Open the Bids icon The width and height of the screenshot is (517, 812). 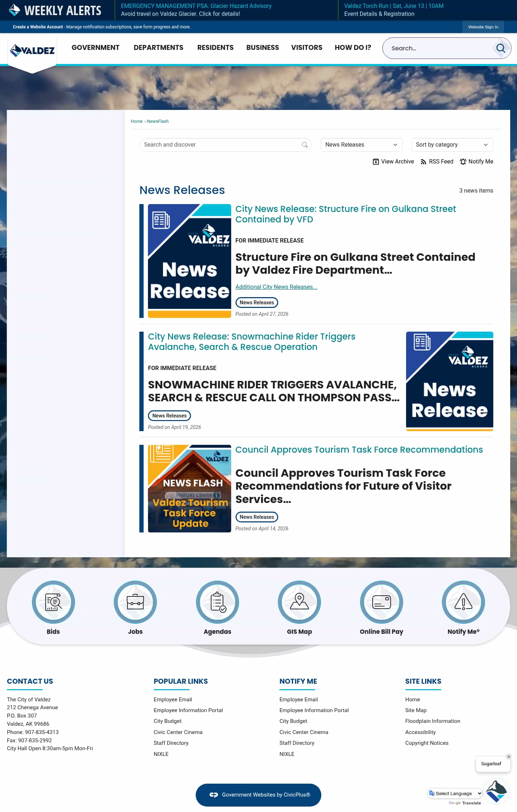(53, 602)
